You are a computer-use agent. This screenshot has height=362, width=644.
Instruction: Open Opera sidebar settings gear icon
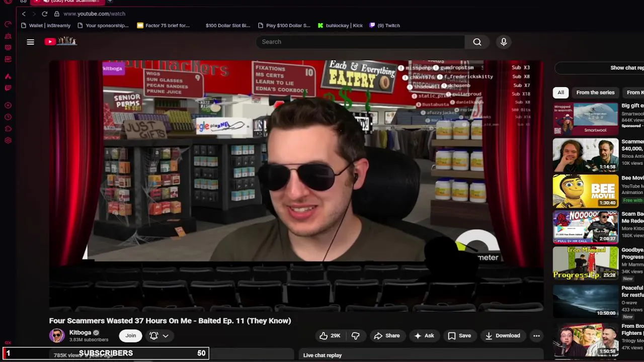click(x=8, y=140)
